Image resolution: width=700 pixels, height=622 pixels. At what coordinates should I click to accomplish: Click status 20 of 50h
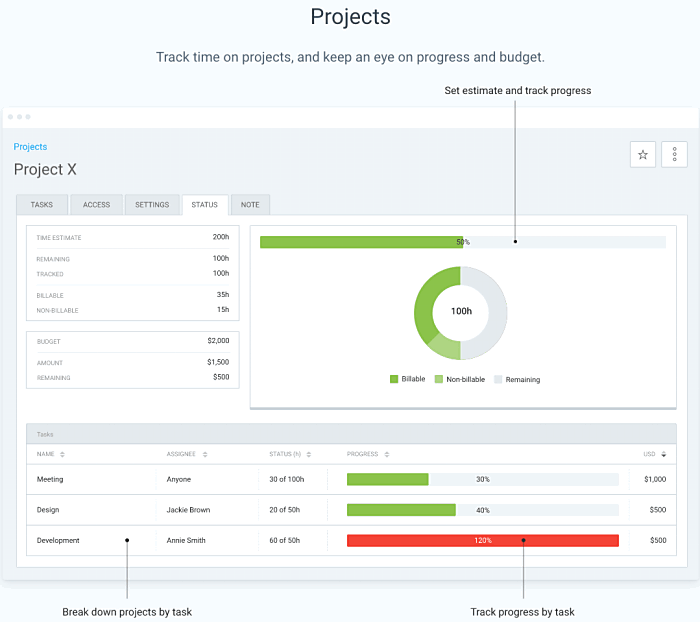tap(284, 510)
